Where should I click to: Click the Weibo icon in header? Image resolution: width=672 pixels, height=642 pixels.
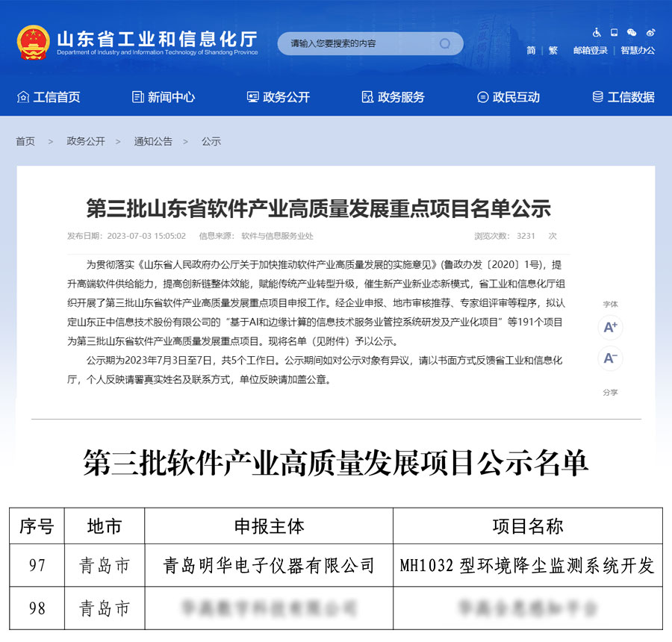click(x=650, y=33)
